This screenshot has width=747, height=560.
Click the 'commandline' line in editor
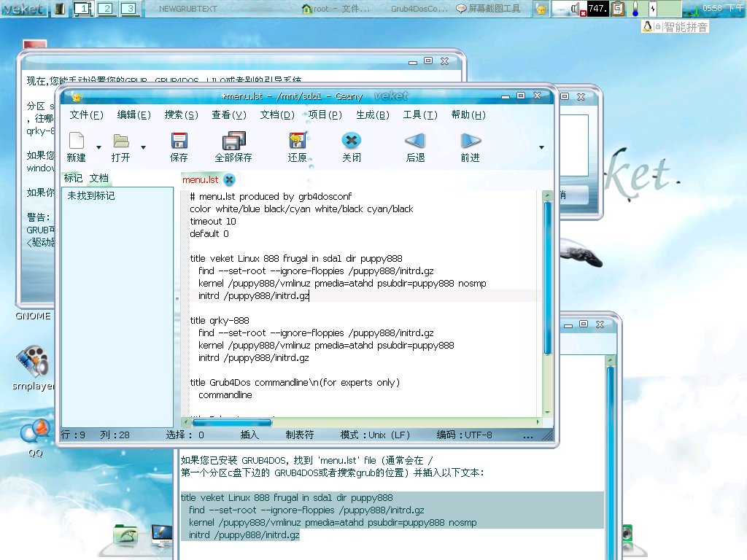(x=225, y=394)
